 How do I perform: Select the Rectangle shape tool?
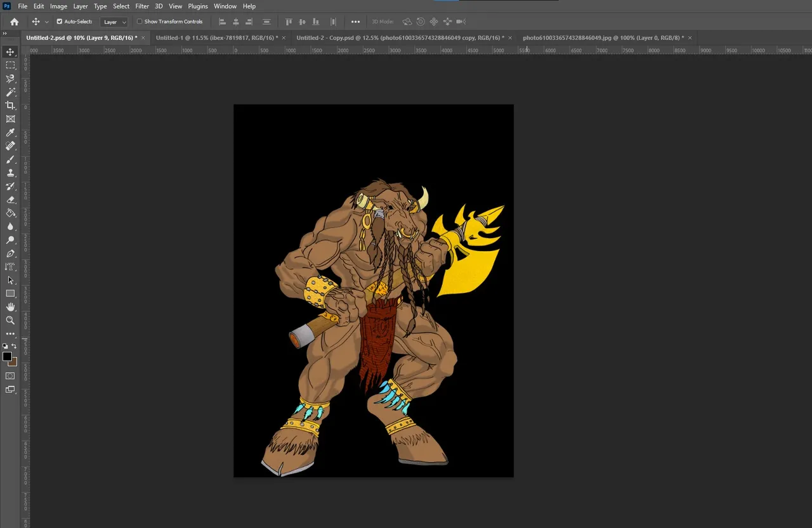pos(10,293)
